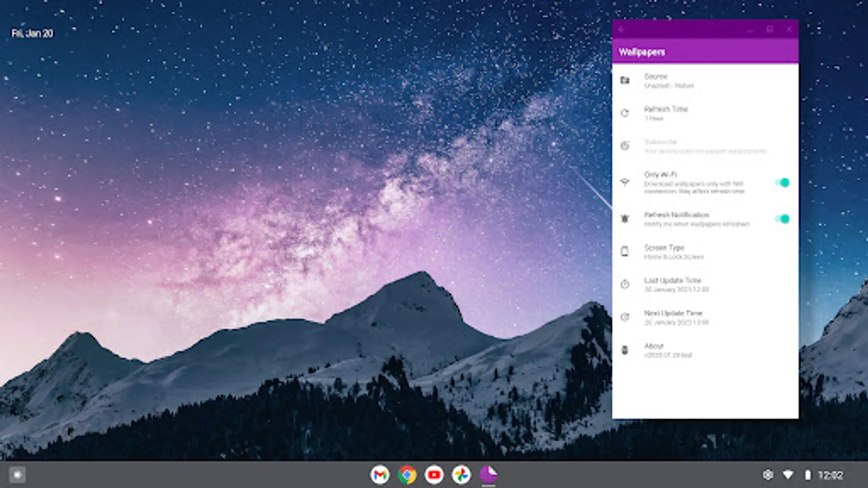
Task: Click the Wi-Fi status icon in system tray
Action: 788,475
